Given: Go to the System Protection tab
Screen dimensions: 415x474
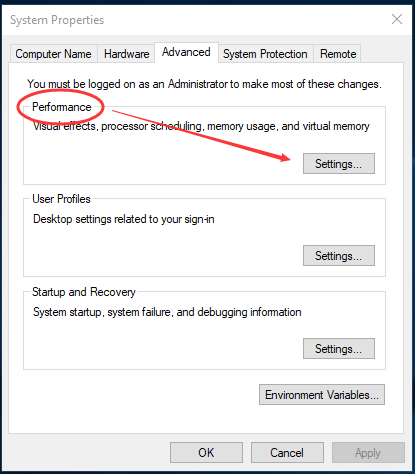Looking at the screenshot, I should (265, 54).
